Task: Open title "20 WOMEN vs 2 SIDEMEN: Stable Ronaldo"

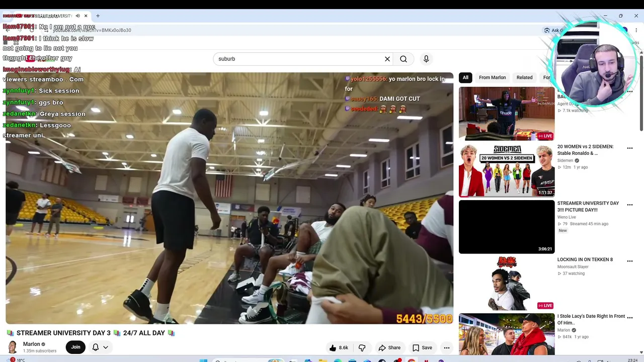Action: [585, 150]
